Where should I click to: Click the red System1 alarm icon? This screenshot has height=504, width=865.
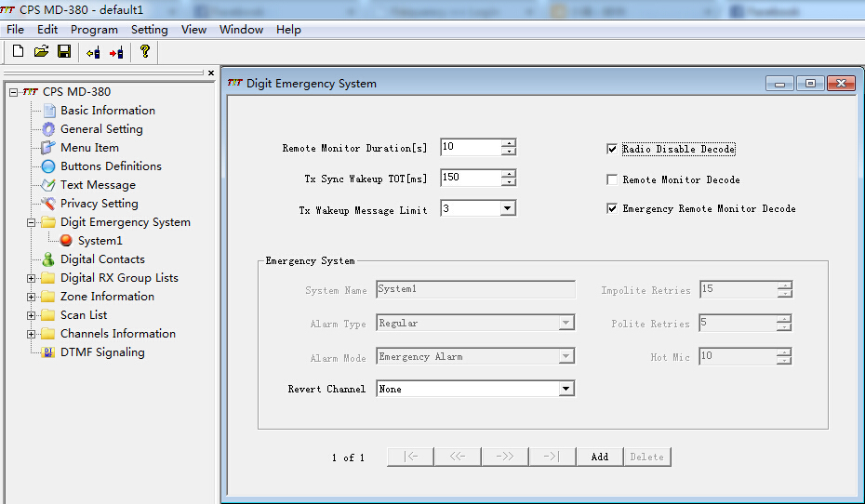(x=66, y=241)
